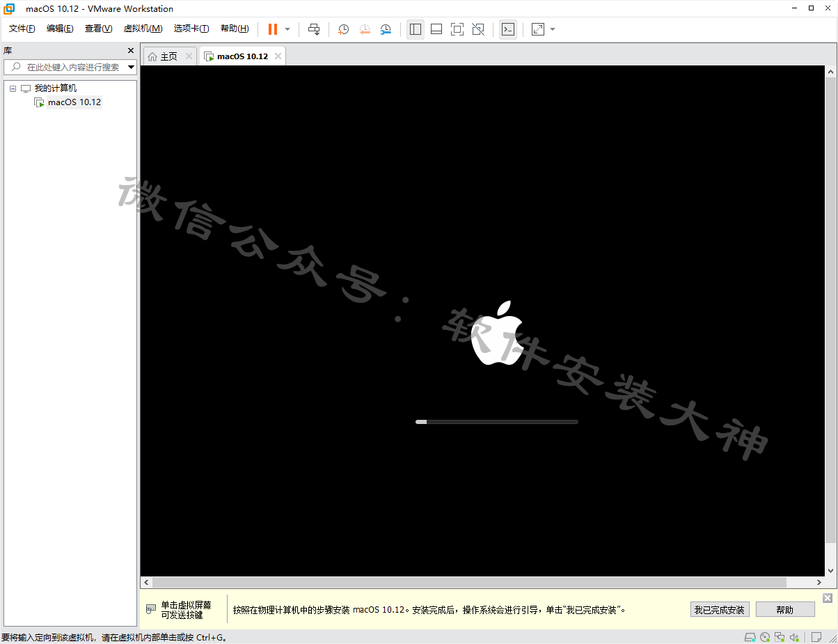Open the library search filter dropdown
This screenshot has height=644, width=838.
(x=131, y=68)
